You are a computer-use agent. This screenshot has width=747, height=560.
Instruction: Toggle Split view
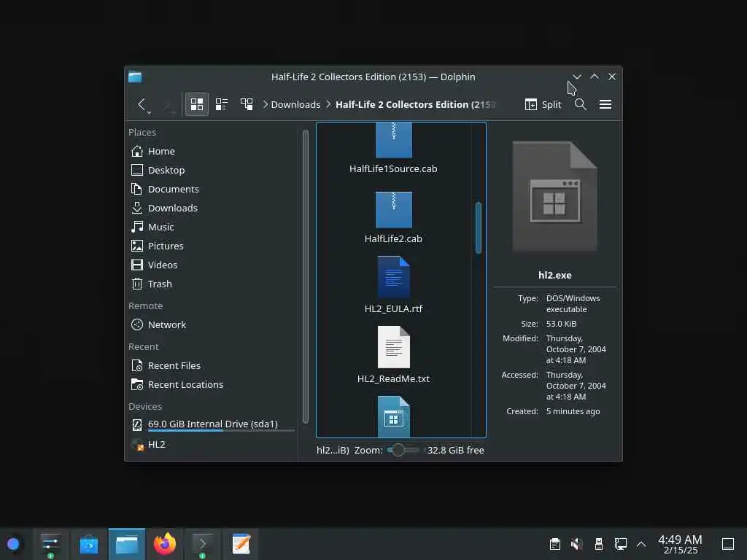coord(543,104)
